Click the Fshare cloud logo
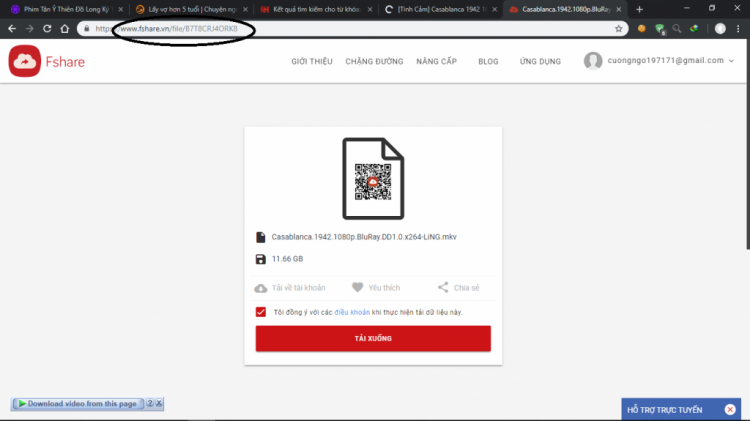Viewport: 750px width, 421px height. pyautogui.click(x=24, y=61)
